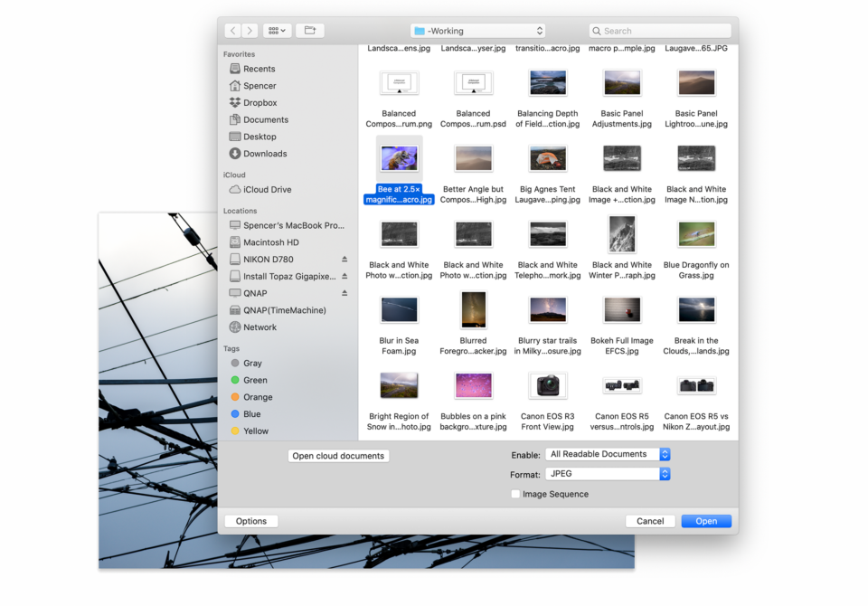
Task: Open the Format JPEG dropdown
Action: click(608, 474)
